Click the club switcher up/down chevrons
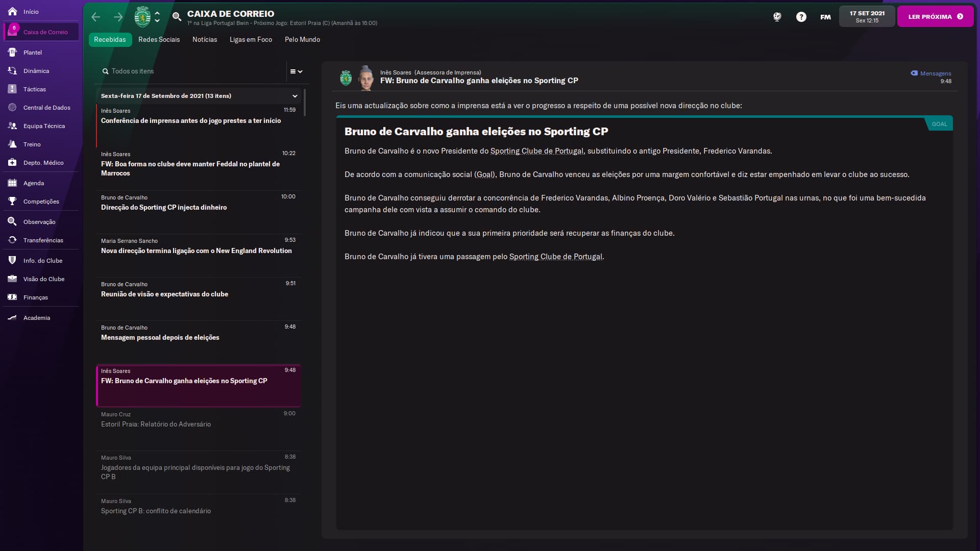 pyautogui.click(x=157, y=17)
